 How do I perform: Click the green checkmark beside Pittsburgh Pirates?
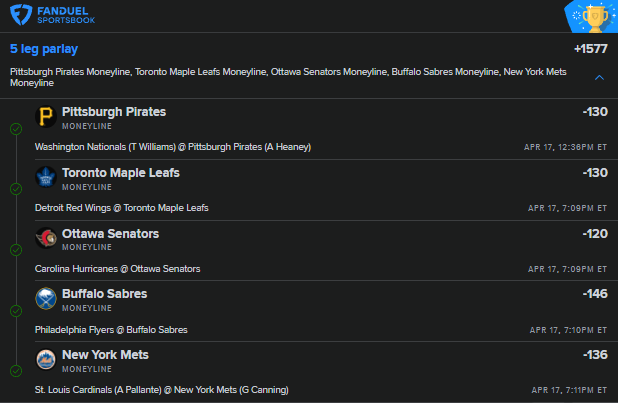(15, 129)
